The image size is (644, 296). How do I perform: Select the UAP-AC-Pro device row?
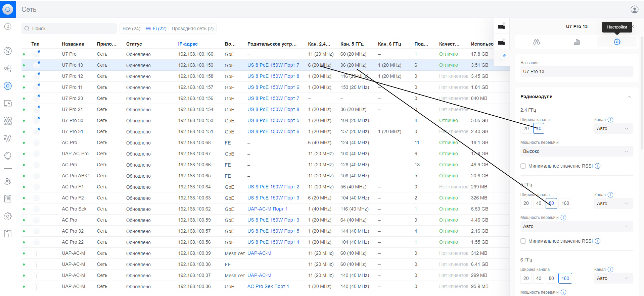(x=265, y=154)
